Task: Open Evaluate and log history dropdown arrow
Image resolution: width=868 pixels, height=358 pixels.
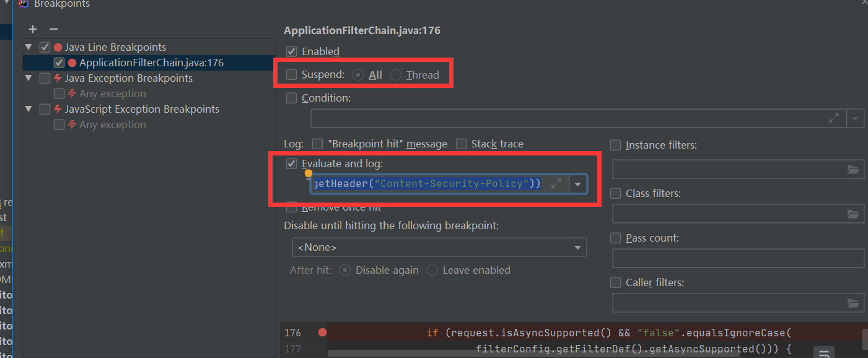Action: point(577,184)
